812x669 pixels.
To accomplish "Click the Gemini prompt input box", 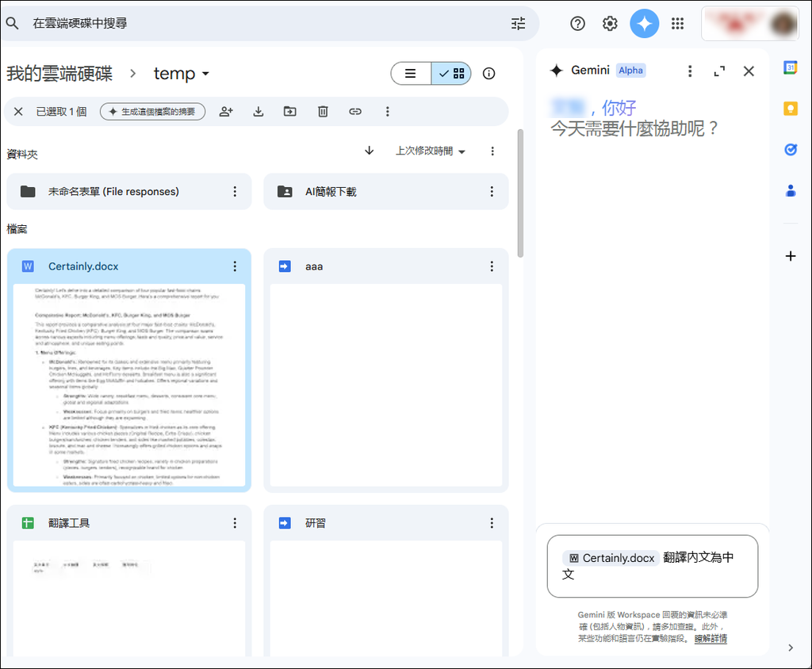I will coord(653,566).
